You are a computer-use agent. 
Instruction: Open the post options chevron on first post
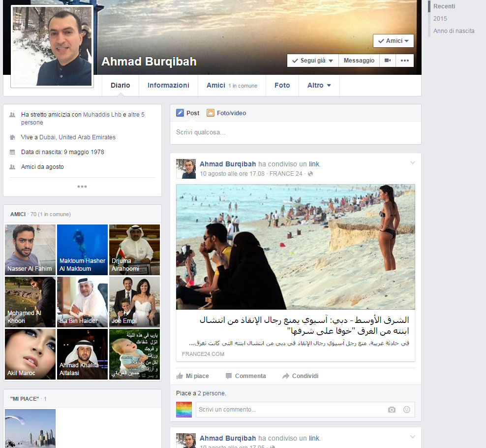click(412, 163)
